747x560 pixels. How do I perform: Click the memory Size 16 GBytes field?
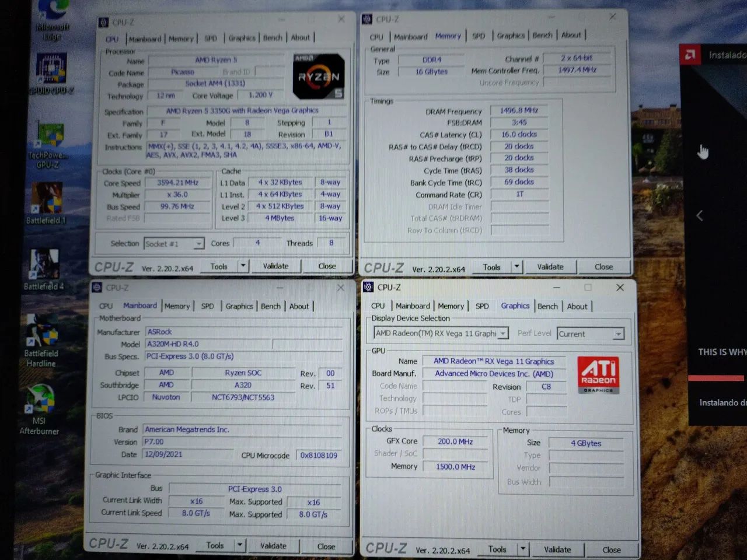click(x=431, y=72)
